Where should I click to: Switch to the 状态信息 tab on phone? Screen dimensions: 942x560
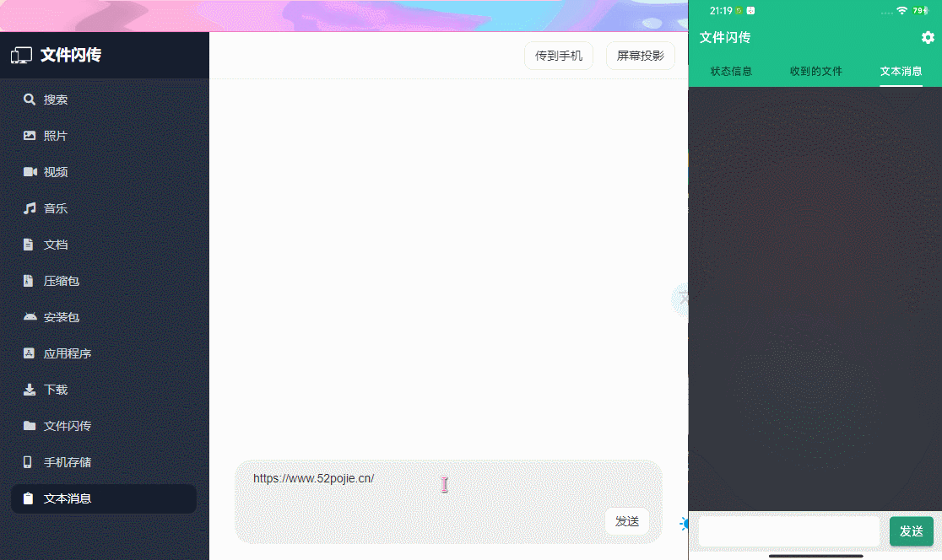coord(730,72)
